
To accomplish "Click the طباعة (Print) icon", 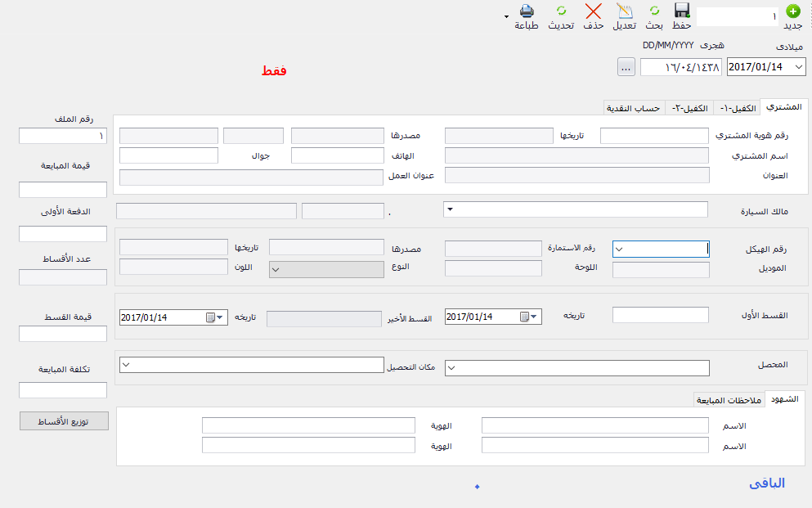I will click(528, 12).
